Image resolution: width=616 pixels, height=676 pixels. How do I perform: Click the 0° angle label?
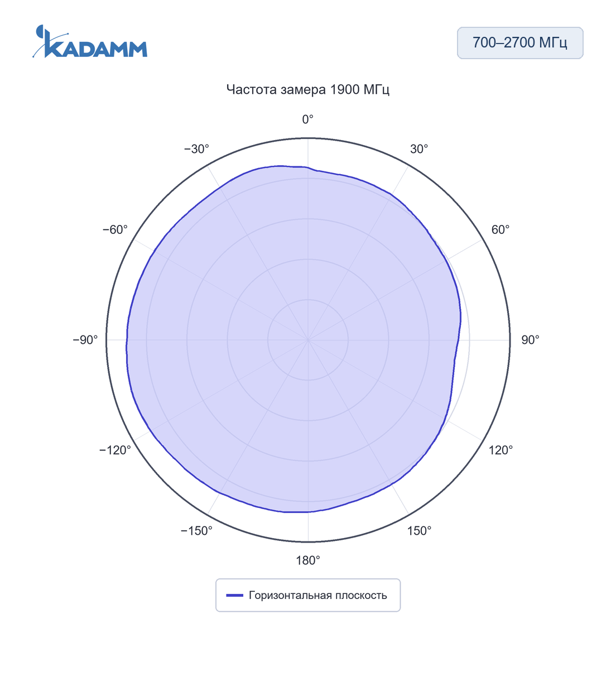click(308, 119)
